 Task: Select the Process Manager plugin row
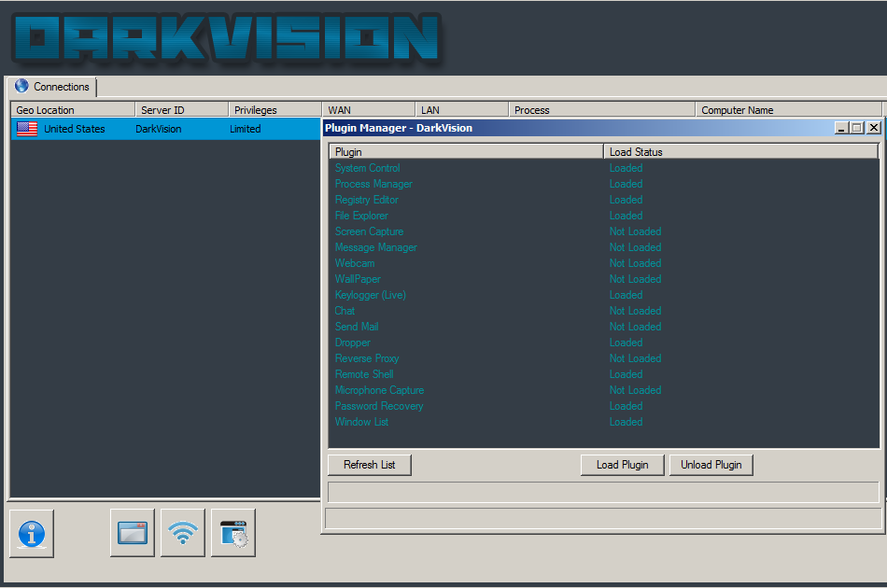click(x=604, y=184)
